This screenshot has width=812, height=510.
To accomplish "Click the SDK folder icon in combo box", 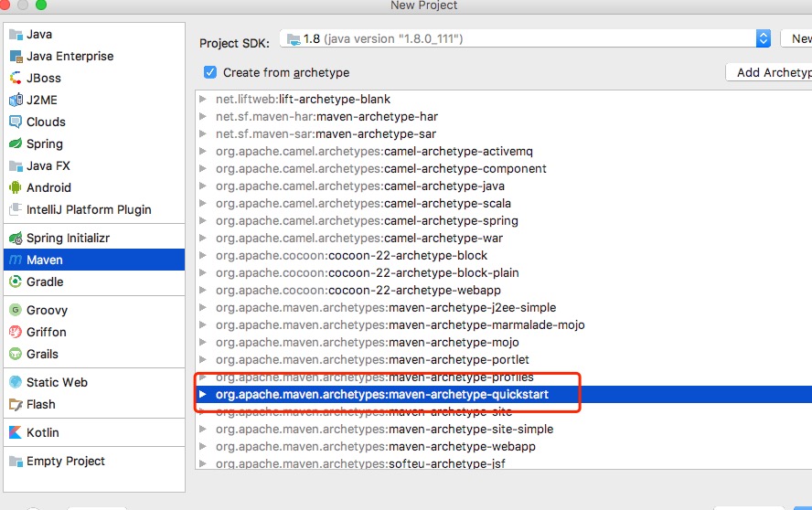I will click(294, 39).
